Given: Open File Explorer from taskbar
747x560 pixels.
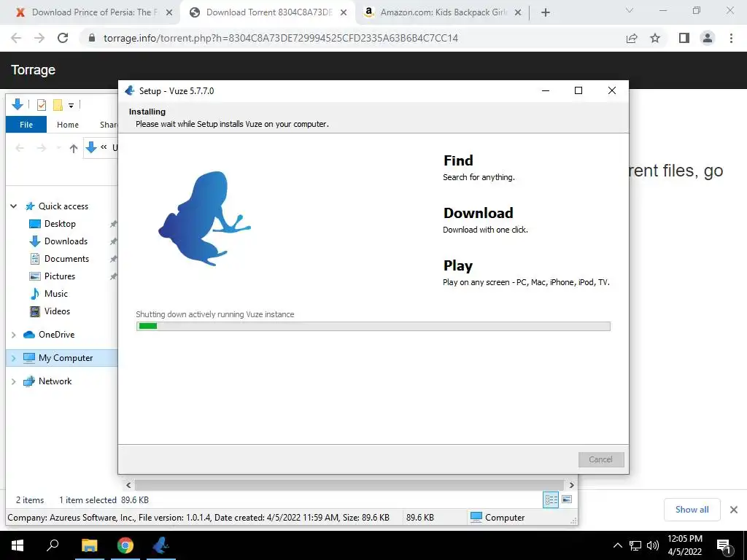Looking at the screenshot, I should 89,545.
